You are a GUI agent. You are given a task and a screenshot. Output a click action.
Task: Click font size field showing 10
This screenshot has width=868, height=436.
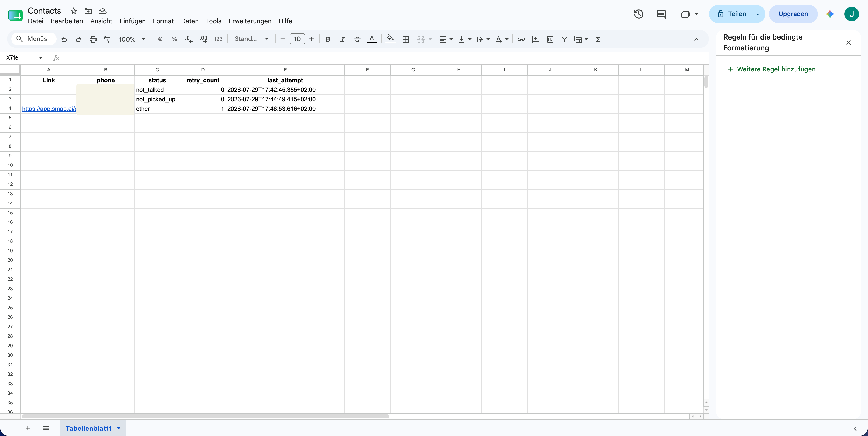[x=297, y=39]
